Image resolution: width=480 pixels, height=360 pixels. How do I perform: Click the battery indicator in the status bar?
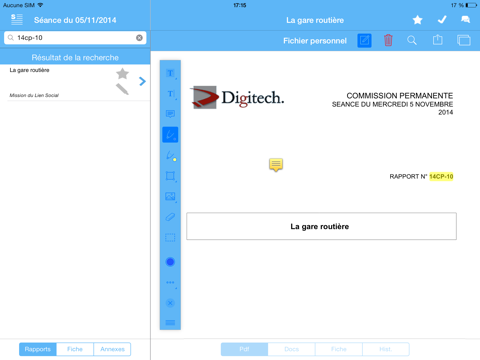[x=472, y=5]
